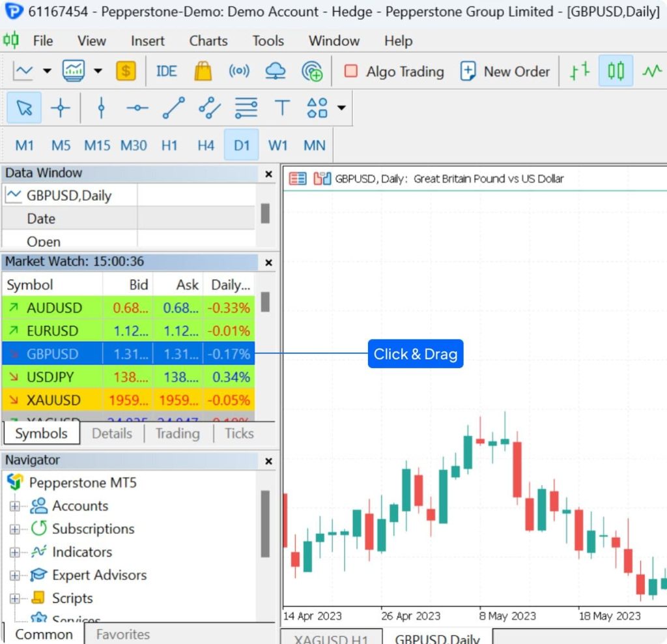Expand the Accounts tree node
The width and height of the screenshot is (667, 644).
(x=14, y=506)
